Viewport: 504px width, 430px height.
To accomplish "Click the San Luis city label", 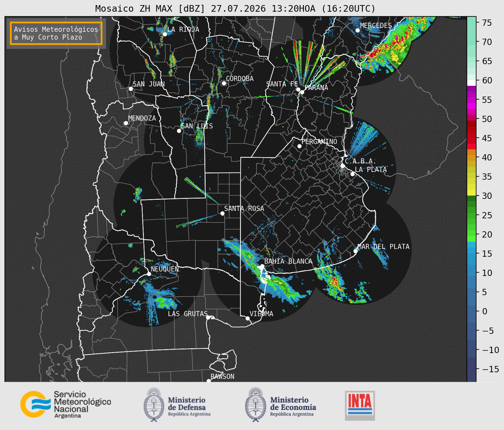I will pos(197,126).
